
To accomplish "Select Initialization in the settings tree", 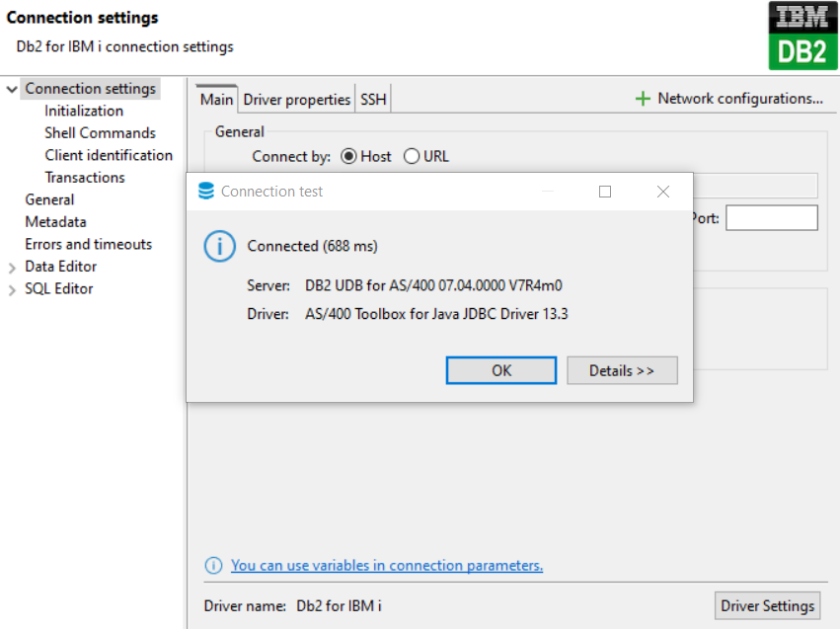I will [84, 111].
